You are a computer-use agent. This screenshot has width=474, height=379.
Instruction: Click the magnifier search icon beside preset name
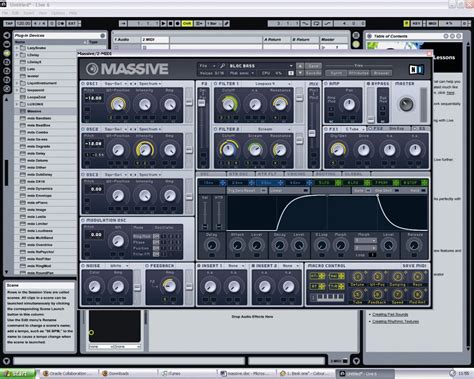(222, 66)
